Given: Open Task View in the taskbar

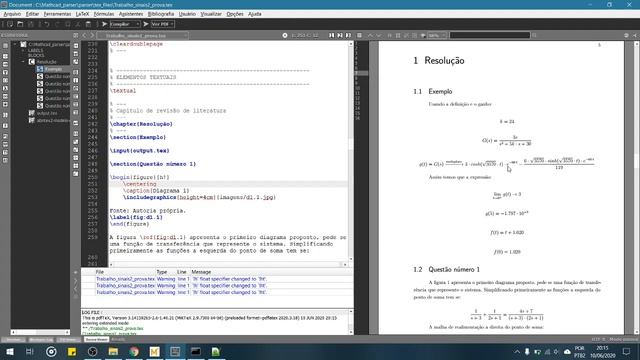Looking at the screenshot, I should [x=30, y=351].
